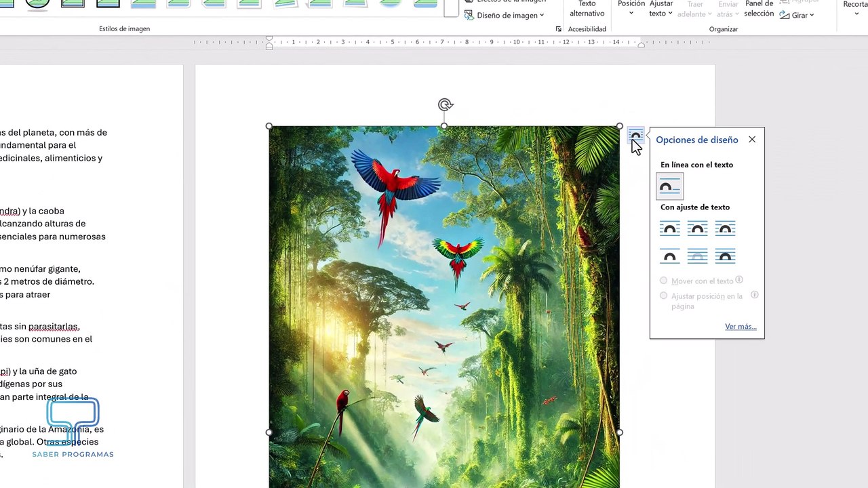Open the Estilos de imagen dialog launcher
The image size is (868, 488).
click(559, 29)
